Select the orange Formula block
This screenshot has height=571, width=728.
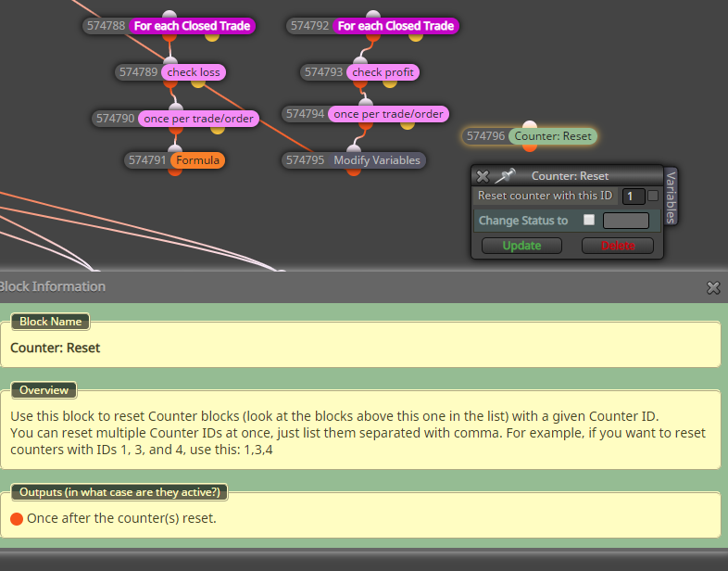point(197,160)
